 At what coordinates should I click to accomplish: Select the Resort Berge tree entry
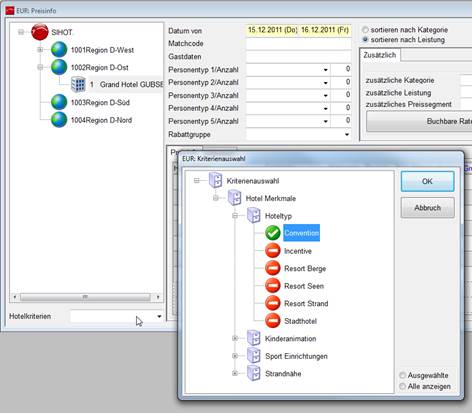pyautogui.click(x=305, y=268)
